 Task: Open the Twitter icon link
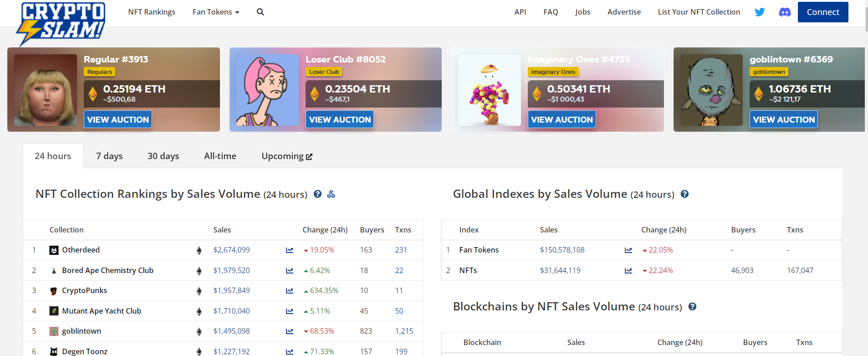pyautogui.click(x=760, y=12)
